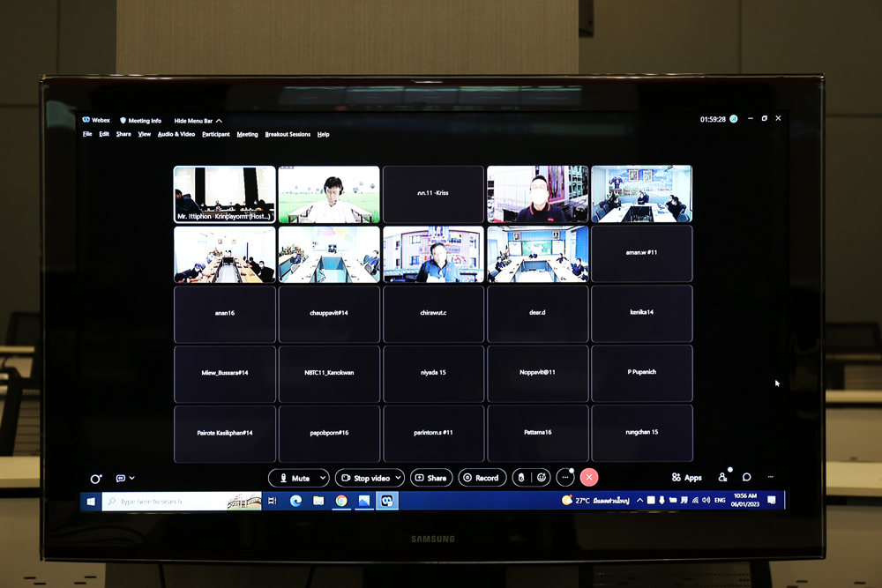Open Task View on the taskbar
This screenshot has height=588, width=882.
coord(273,501)
